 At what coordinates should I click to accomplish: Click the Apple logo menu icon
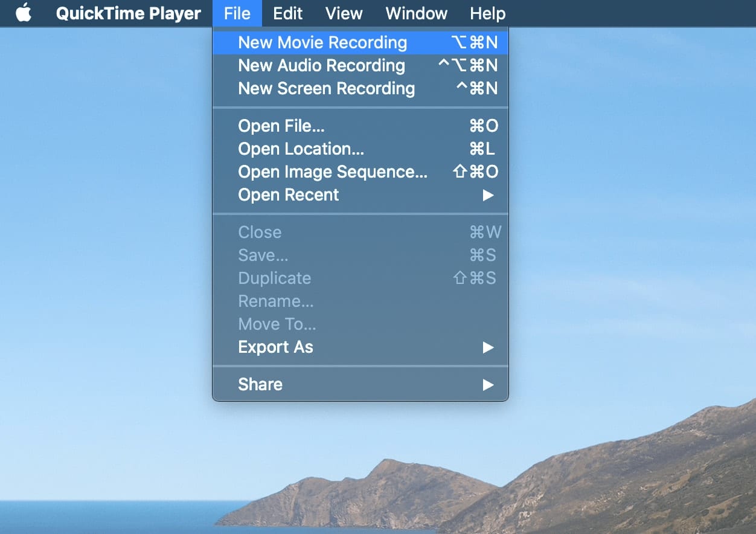(24, 13)
